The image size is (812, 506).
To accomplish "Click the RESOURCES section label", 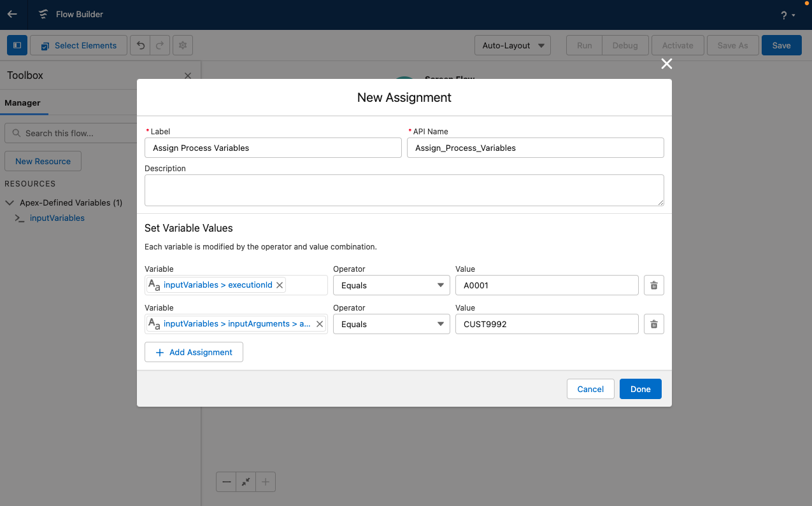I will pos(30,184).
